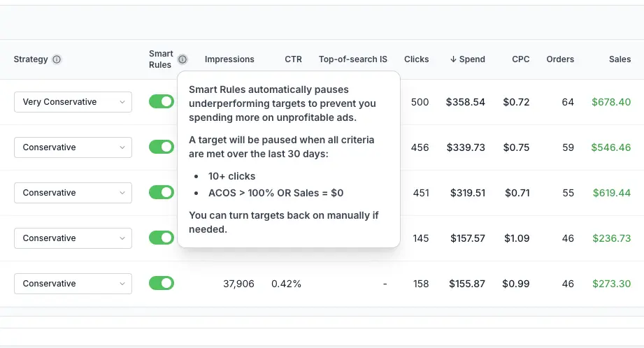Click the Top-of-search IS column header
This screenshot has height=348, width=644.
click(353, 59)
